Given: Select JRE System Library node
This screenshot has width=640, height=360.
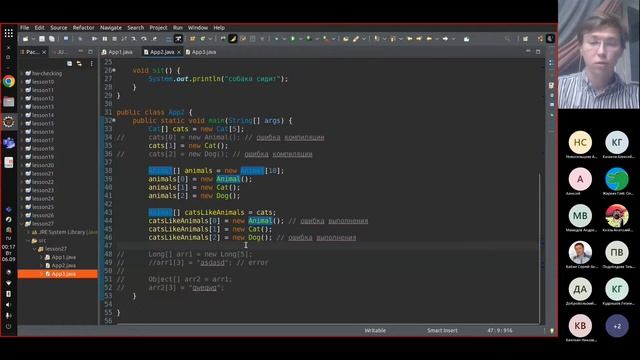Looking at the screenshot, I should [64, 232].
